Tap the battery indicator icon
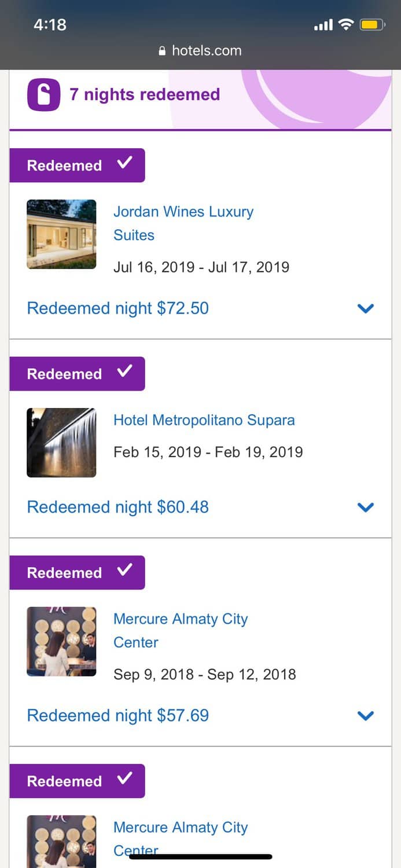 point(371,24)
